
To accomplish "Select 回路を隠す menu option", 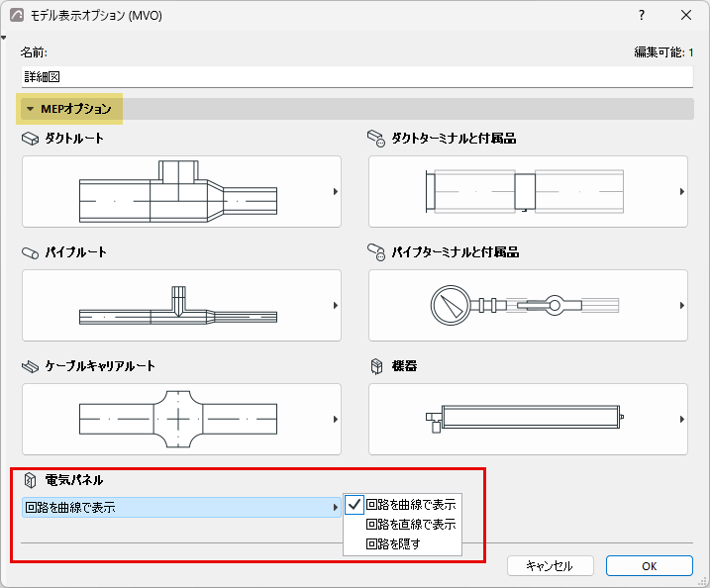I will click(403, 543).
